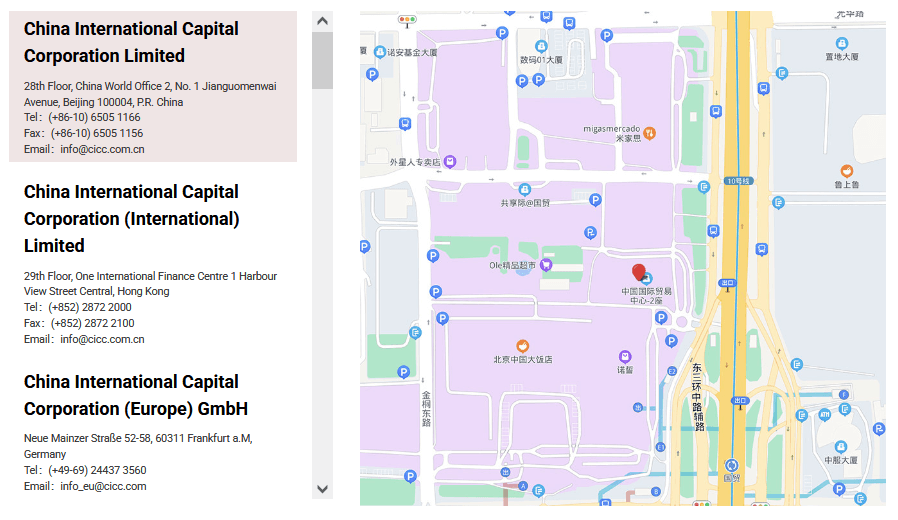Click the 外星人专卖店 purple shop icon

point(450,161)
